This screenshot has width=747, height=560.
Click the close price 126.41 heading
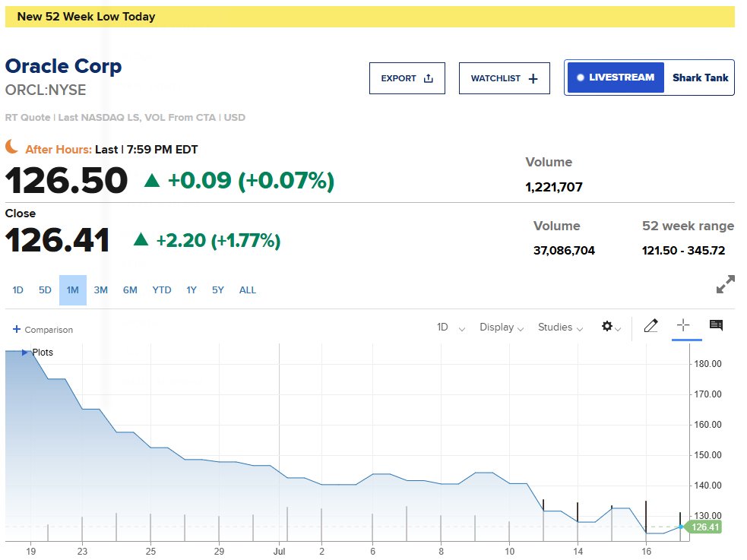[57, 240]
